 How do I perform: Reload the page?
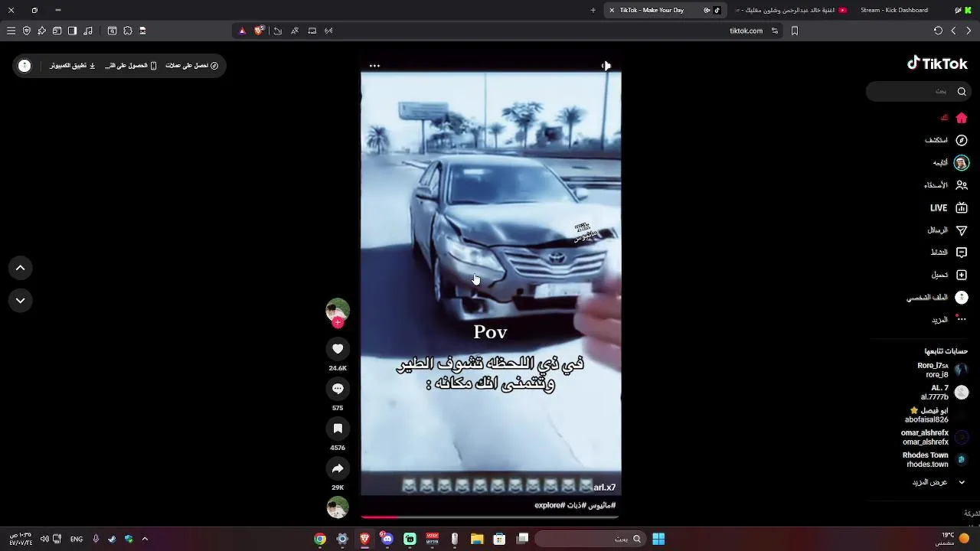(x=938, y=31)
